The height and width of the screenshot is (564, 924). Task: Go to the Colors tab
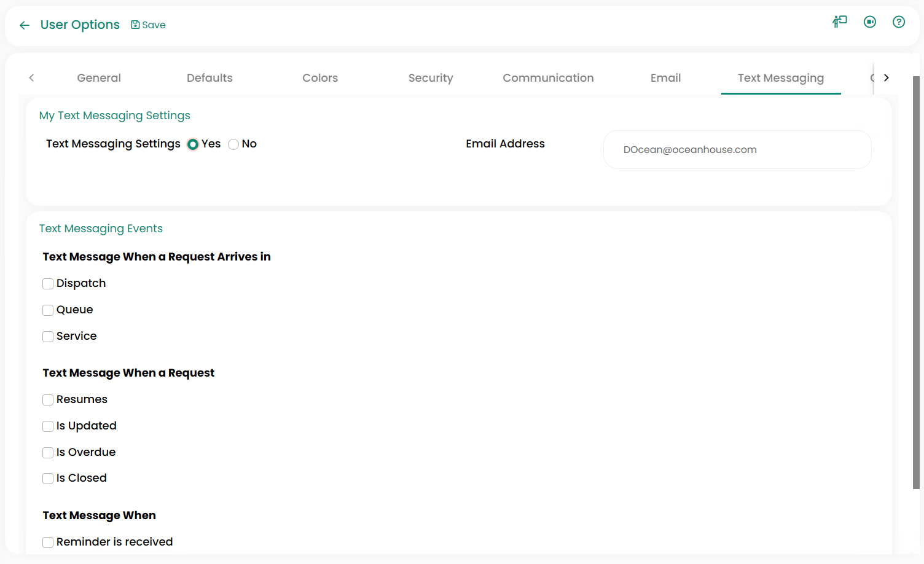319,78
